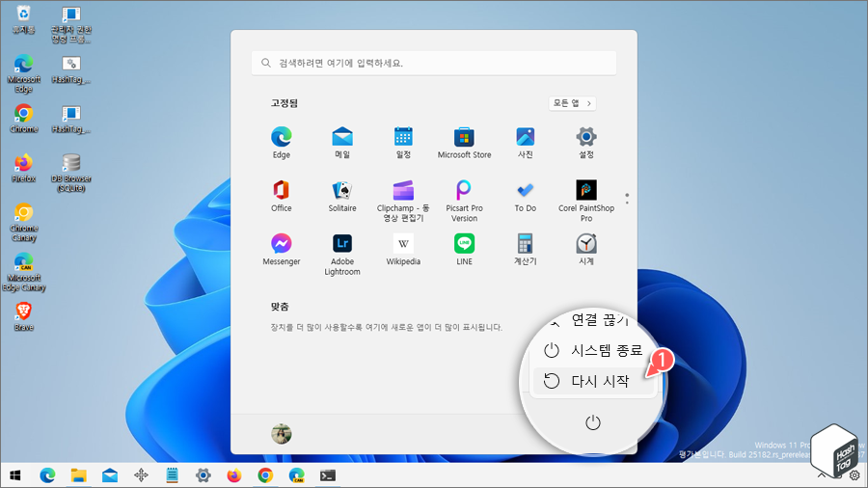Open the To Do app

(526, 197)
